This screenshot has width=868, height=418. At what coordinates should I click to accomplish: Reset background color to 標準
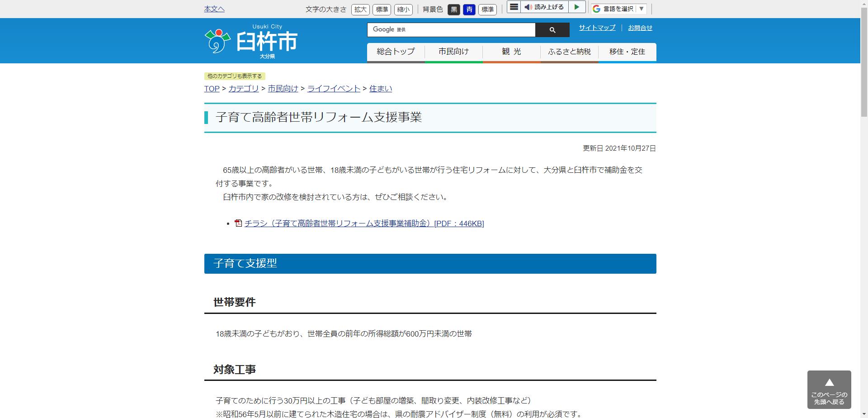pos(487,9)
